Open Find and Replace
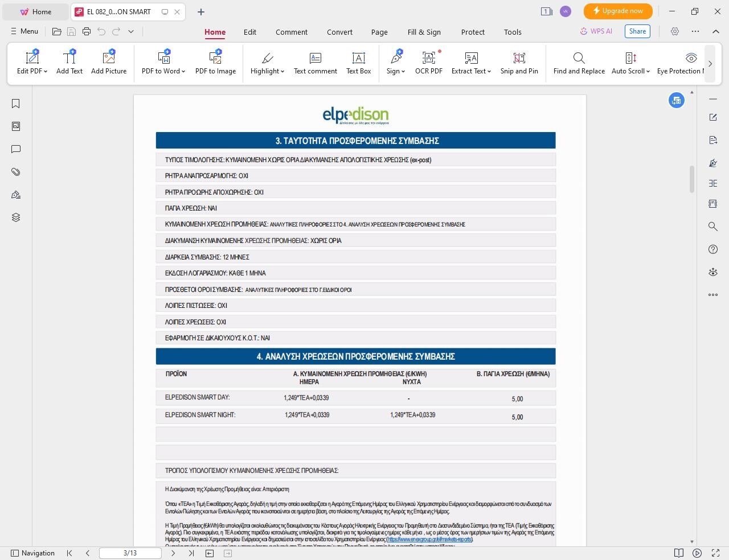The width and height of the screenshot is (729, 560). click(x=579, y=62)
